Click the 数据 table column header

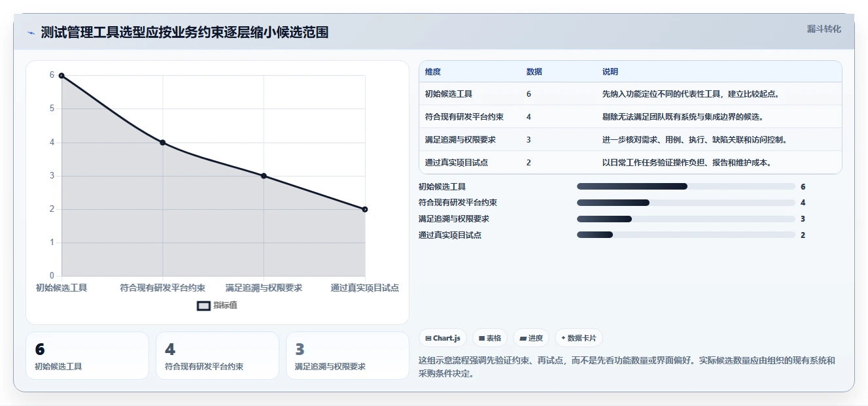tap(534, 72)
